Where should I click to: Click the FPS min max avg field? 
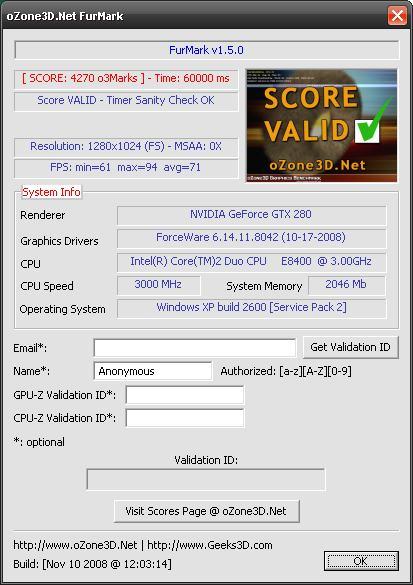(x=126, y=168)
